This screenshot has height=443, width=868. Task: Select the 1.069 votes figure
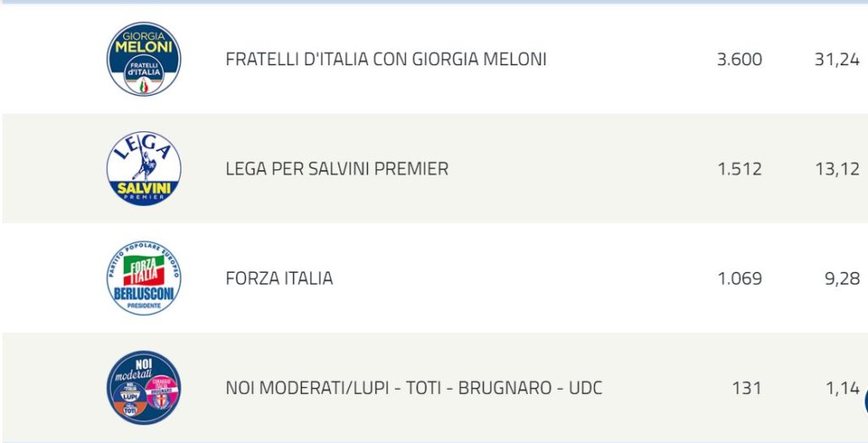(x=739, y=278)
